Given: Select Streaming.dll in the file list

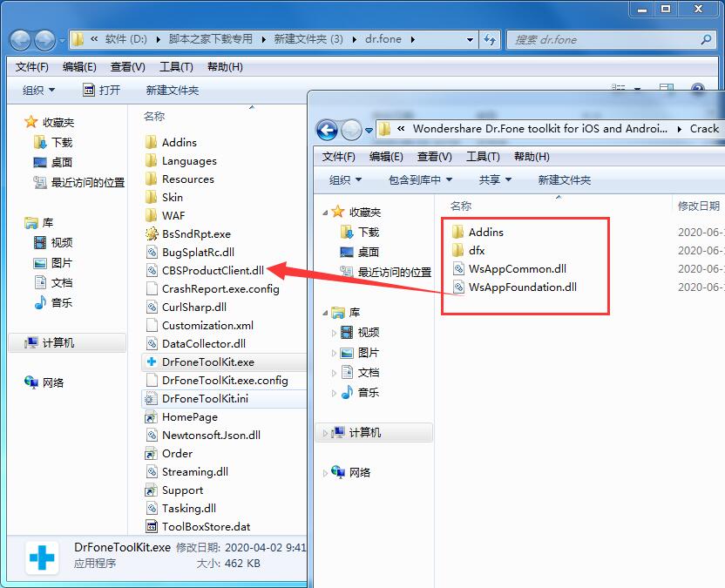Looking at the screenshot, I should click(194, 471).
